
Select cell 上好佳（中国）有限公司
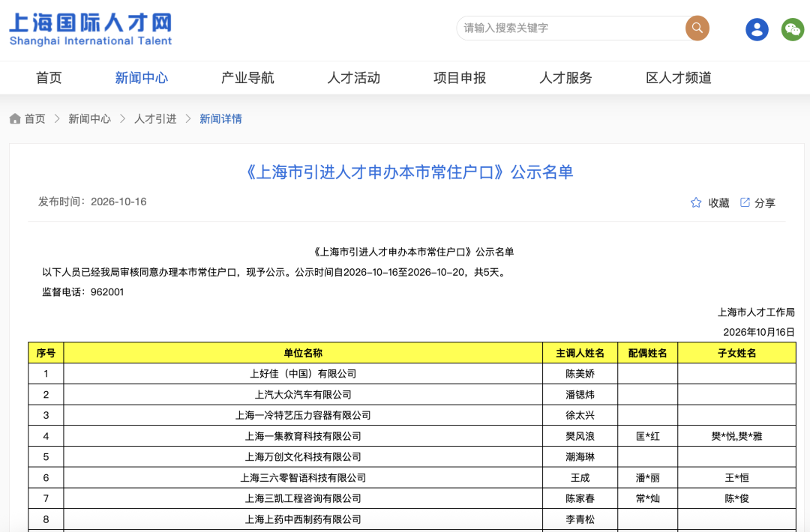[303, 374]
